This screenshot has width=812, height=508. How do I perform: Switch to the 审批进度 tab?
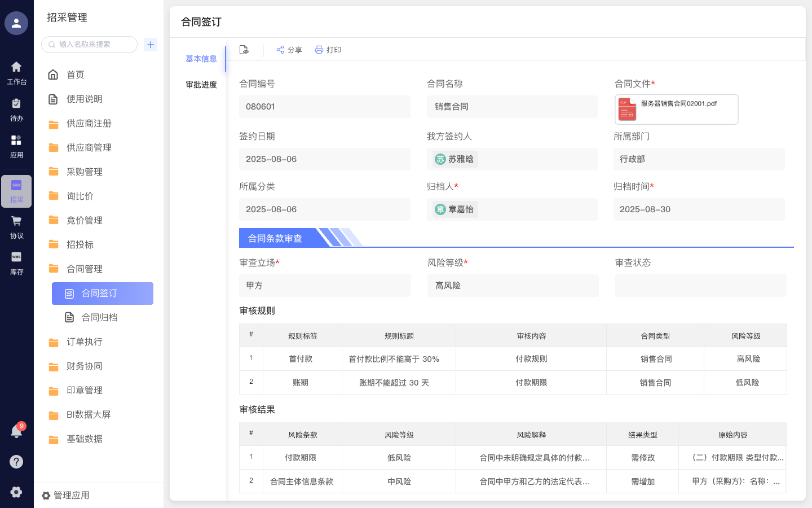(x=202, y=85)
